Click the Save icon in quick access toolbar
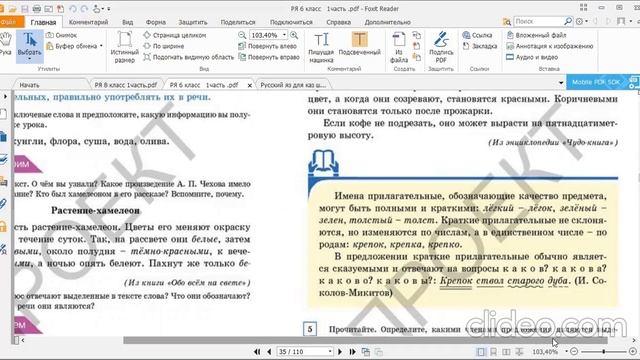Viewport: 640px width, 360px height. (24, 9)
